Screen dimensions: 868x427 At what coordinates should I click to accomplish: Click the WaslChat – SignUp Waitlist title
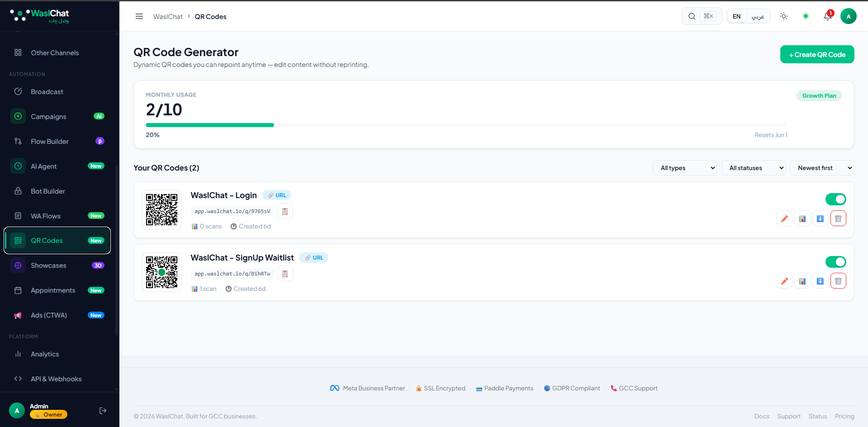tap(242, 257)
